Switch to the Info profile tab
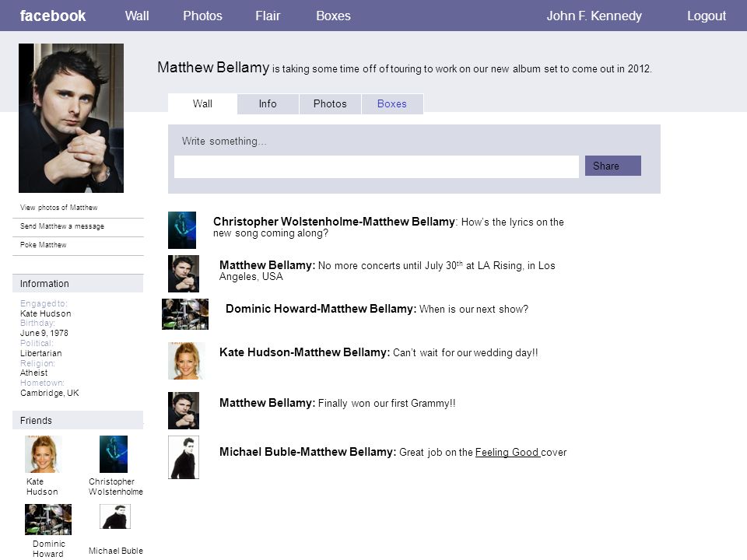 coord(268,103)
